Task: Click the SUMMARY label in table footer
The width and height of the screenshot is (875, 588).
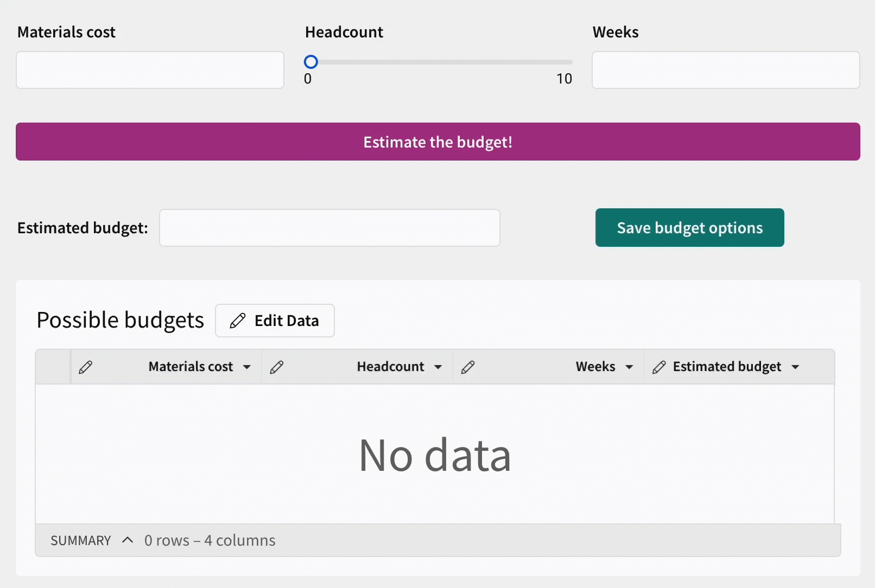Action: [81, 540]
